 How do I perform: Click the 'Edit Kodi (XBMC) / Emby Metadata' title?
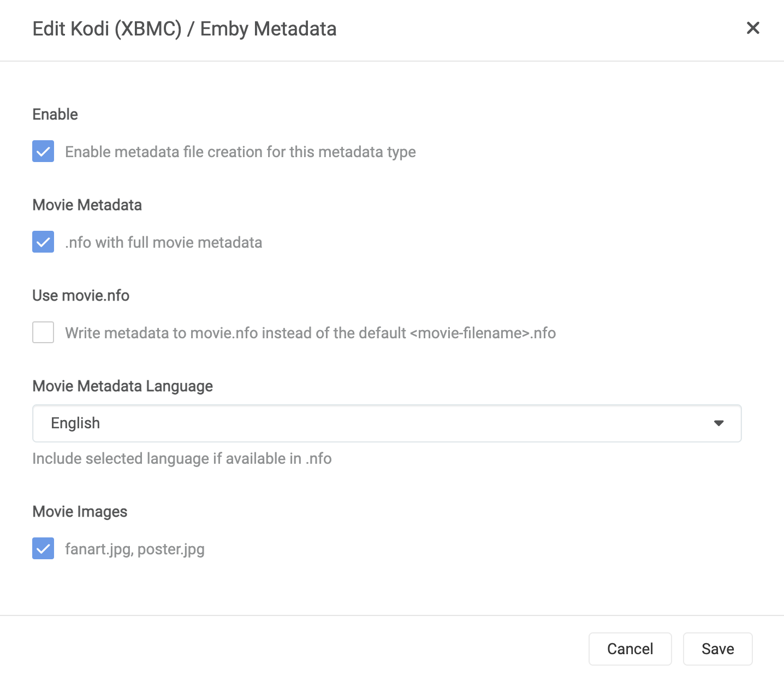click(184, 29)
